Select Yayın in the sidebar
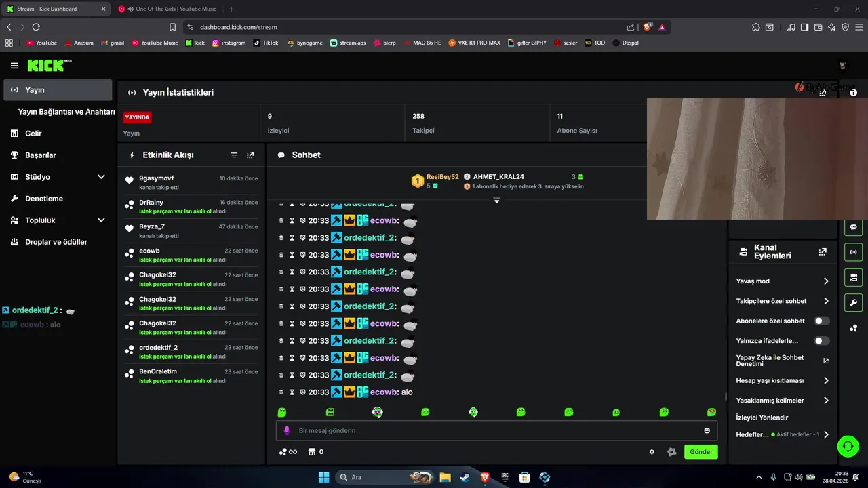 pyautogui.click(x=58, y=90)
